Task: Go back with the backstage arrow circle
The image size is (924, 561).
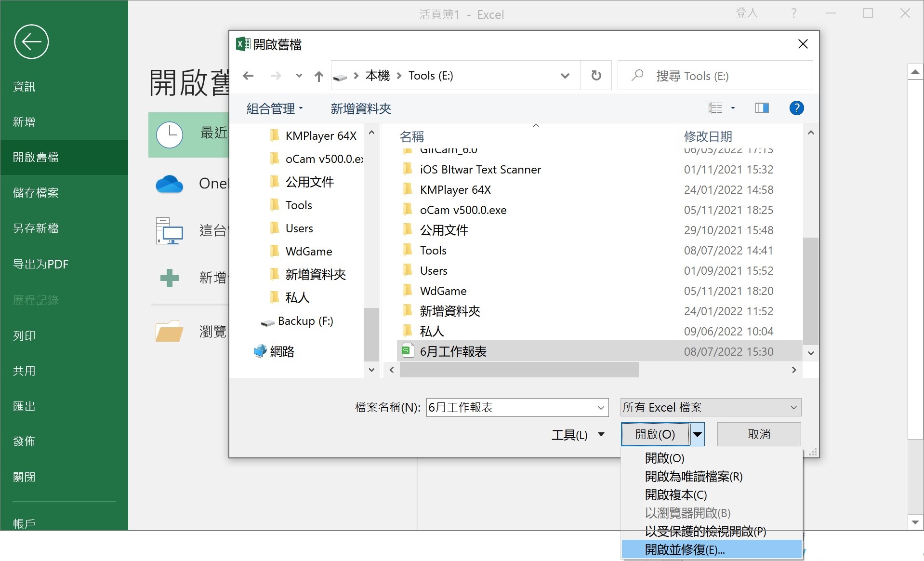Action: tap(31, 42)
